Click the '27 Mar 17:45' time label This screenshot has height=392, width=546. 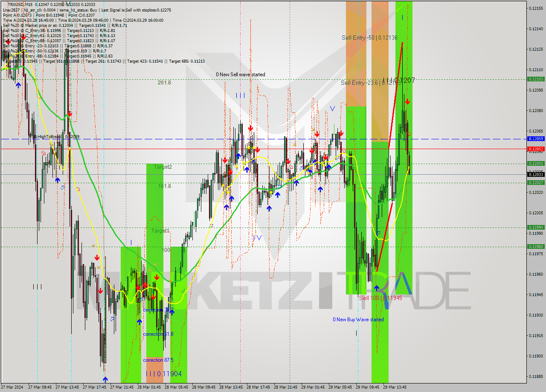coord(94,388)
